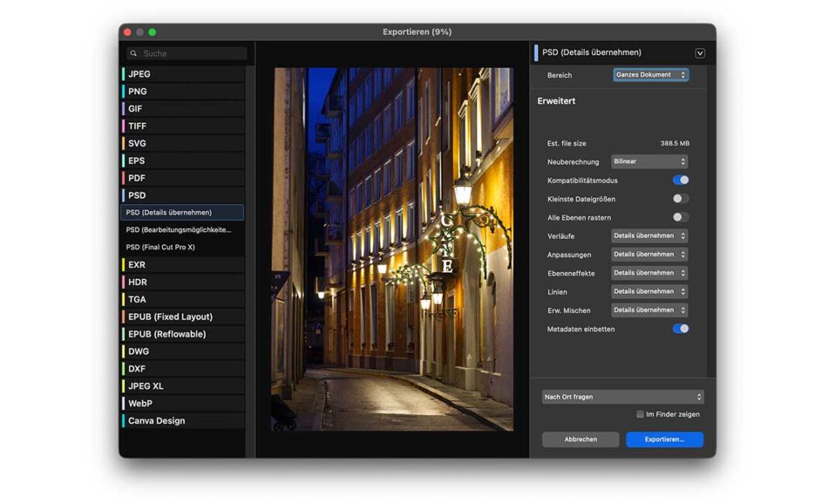The height and width of the screenshot is (504, 835).
Task: Open the Neuberechnung Bilinear dropdown
Action: (x=649, y=161)
